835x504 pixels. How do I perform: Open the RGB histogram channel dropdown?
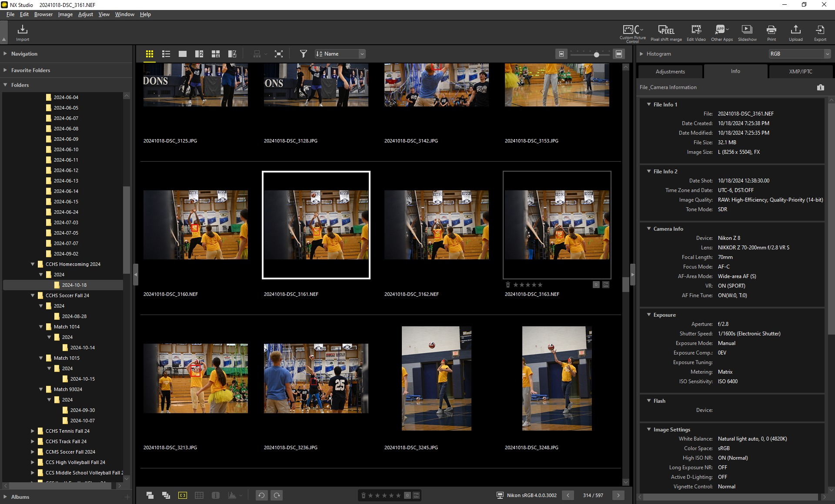799,54
